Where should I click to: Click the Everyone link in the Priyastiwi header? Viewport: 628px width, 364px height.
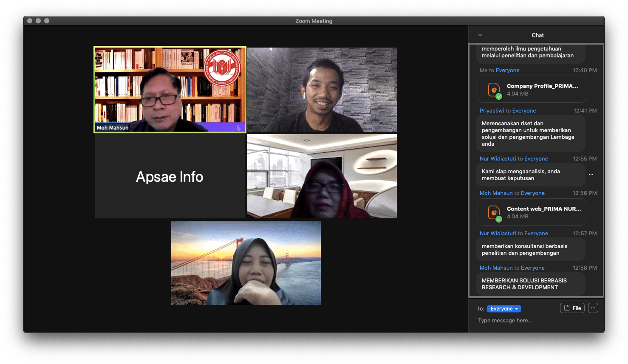click(524, 110)
